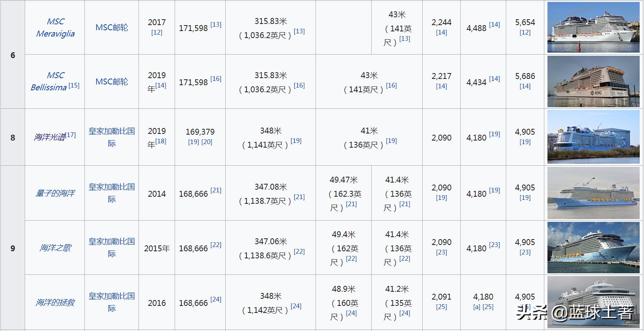
Task: Click MSC邮轮 operator link in Bellissima row
Action: [112, 82]
